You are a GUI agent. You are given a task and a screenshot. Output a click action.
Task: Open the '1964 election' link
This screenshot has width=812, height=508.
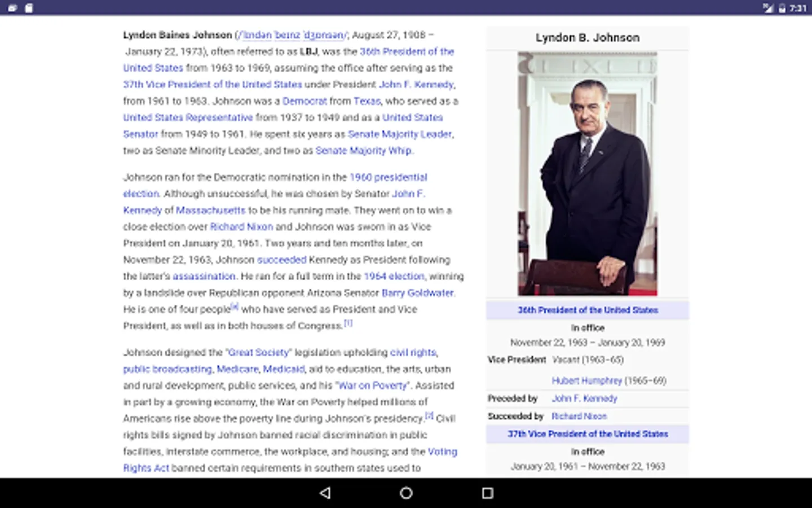tap(394, 277)
